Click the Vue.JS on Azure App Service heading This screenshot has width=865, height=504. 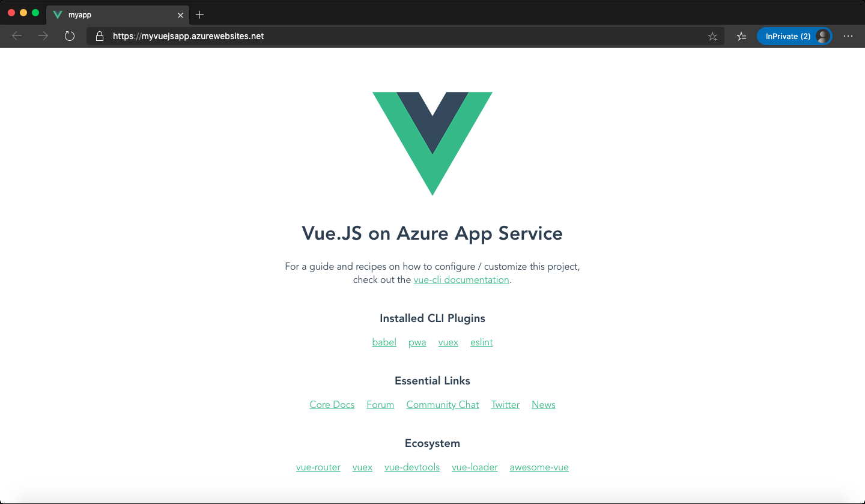point(432,233)
